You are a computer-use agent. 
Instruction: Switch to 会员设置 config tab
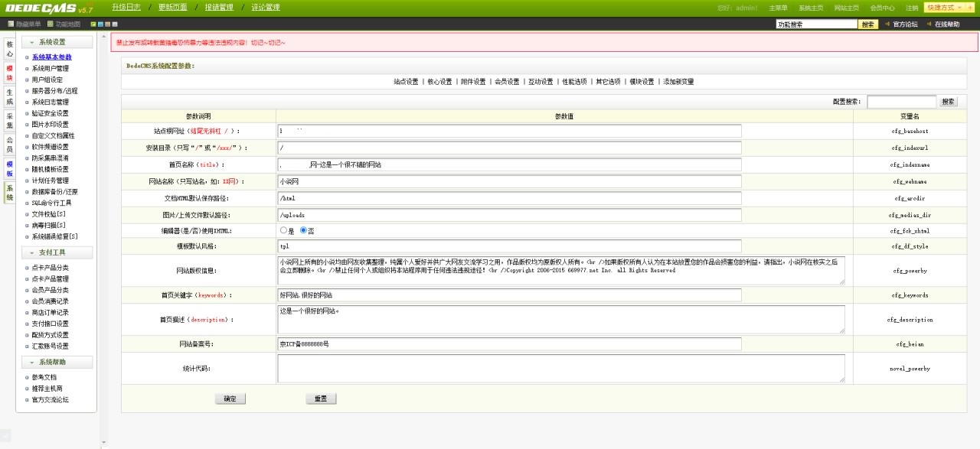click(x=507, y=82)
